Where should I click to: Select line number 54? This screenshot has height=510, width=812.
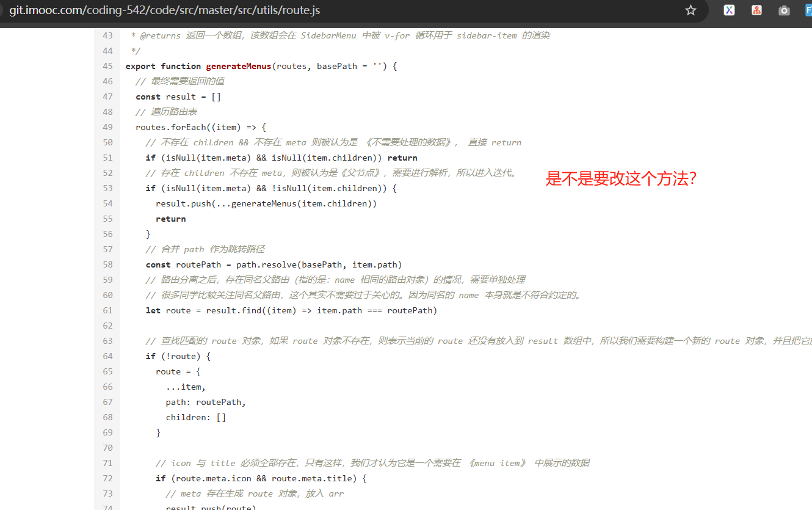[107, 203]
